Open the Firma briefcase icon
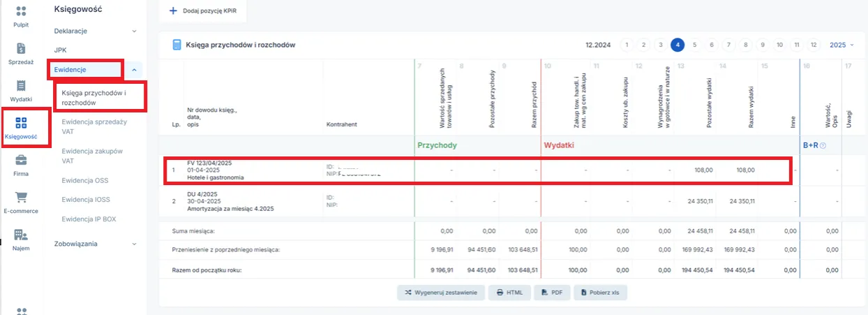 (x=21, y=161)
